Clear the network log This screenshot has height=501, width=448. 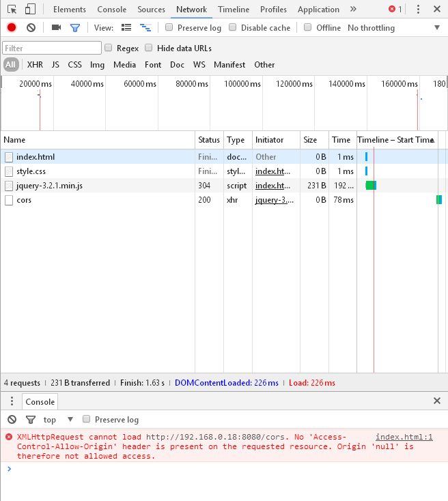tap(31, 28)
